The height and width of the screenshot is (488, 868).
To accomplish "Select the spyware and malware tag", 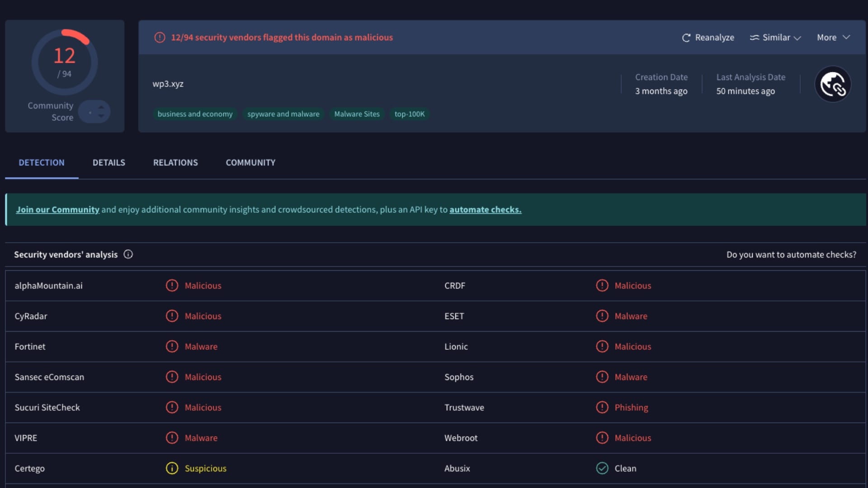I will click(283, 114).
